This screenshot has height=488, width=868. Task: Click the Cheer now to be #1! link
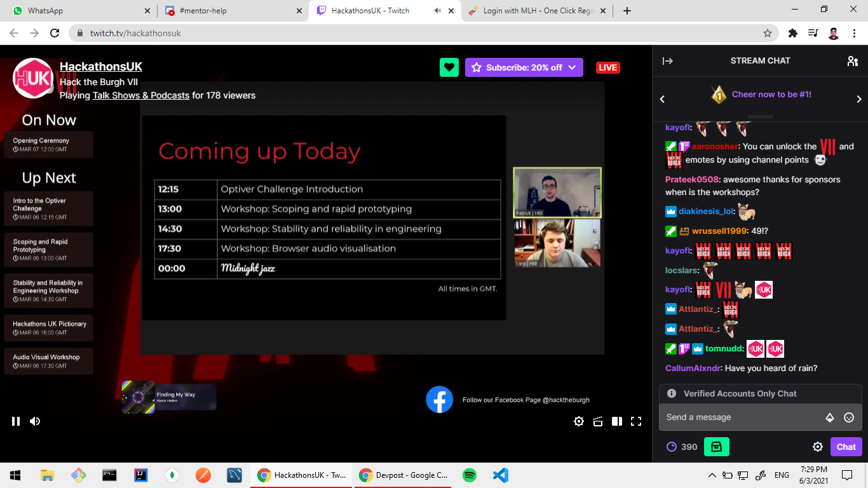click(x=771, y=94)
